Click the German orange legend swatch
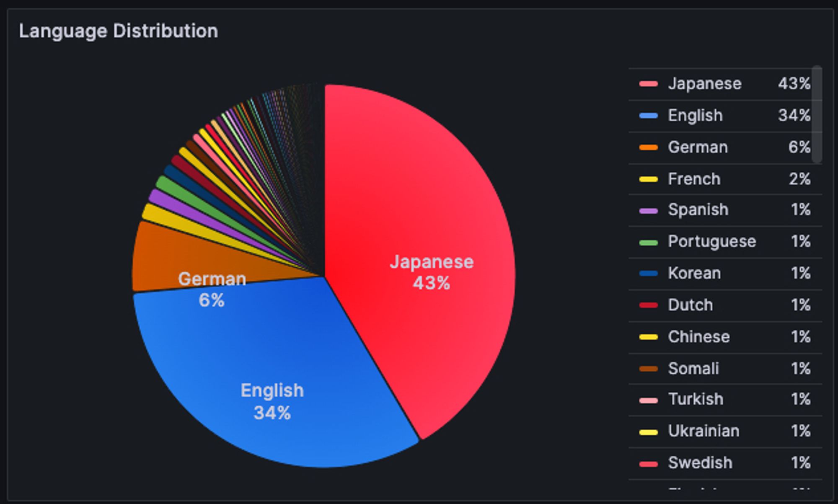Screen dimensions: 838x504 648,147
